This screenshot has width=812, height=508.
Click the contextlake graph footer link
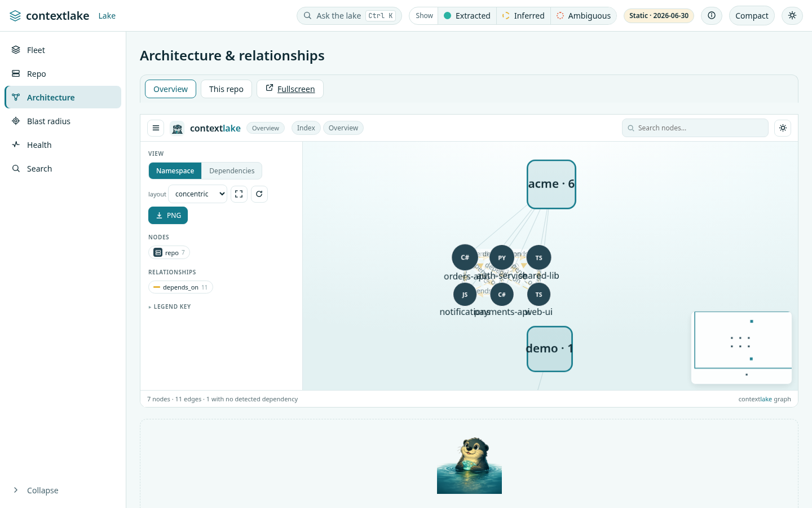pyautogui.click(x=765, y=399)
